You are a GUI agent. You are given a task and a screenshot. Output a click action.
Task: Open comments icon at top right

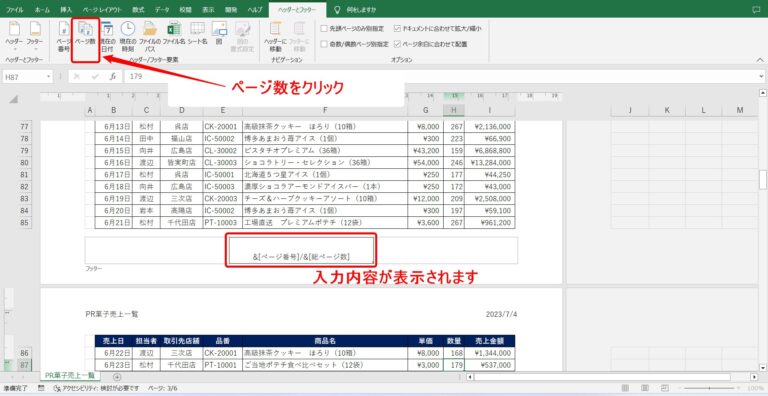tap(756, 9)
